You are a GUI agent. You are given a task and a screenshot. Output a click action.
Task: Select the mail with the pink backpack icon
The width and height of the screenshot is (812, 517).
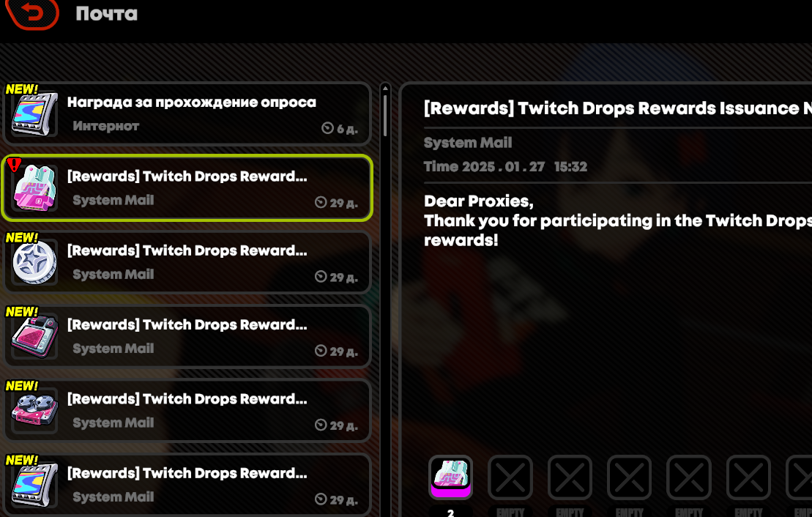tap(187, 187)
